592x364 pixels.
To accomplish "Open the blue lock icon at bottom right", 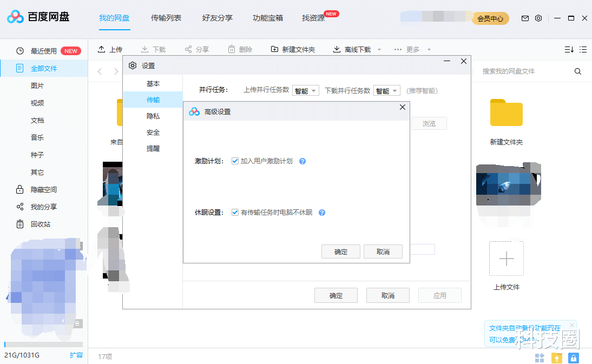I will 574,358.
